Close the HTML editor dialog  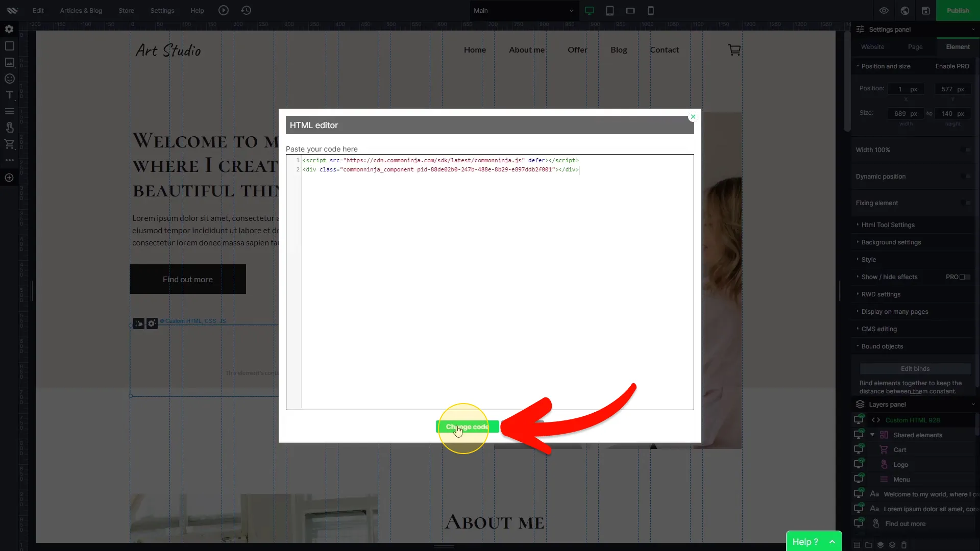tap(693, 117)
